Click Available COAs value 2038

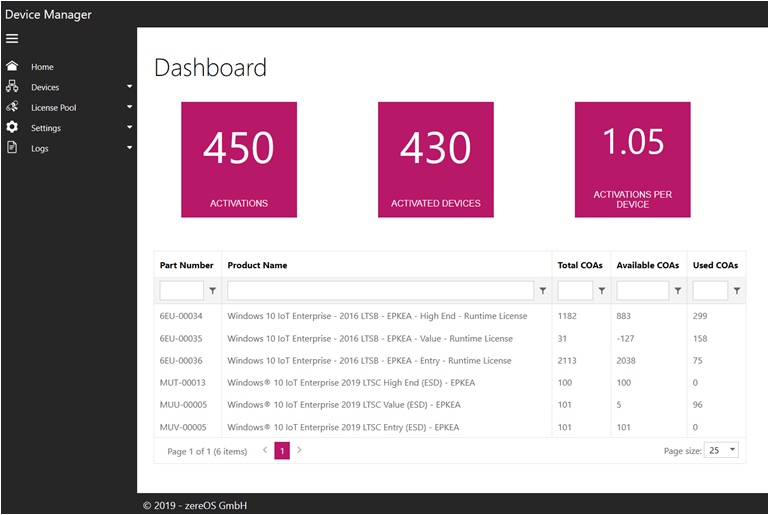pyautogui.click(x=626, y=360)
